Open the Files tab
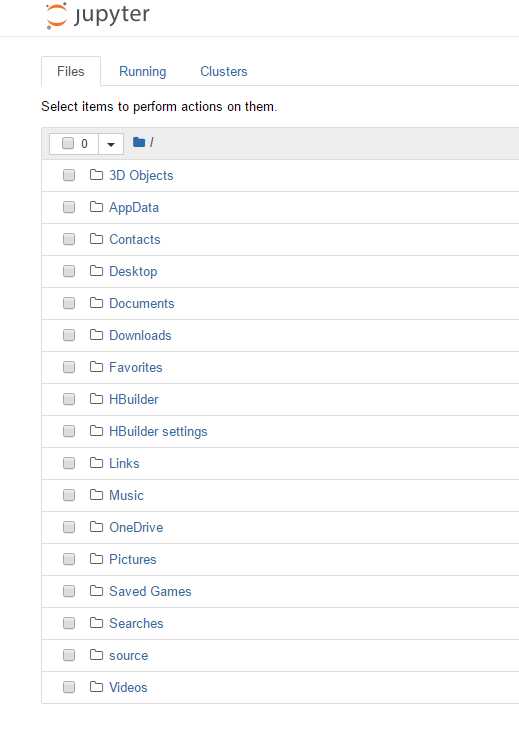The width and height of the screenshot is (519, 752). (x=71, y=71)
